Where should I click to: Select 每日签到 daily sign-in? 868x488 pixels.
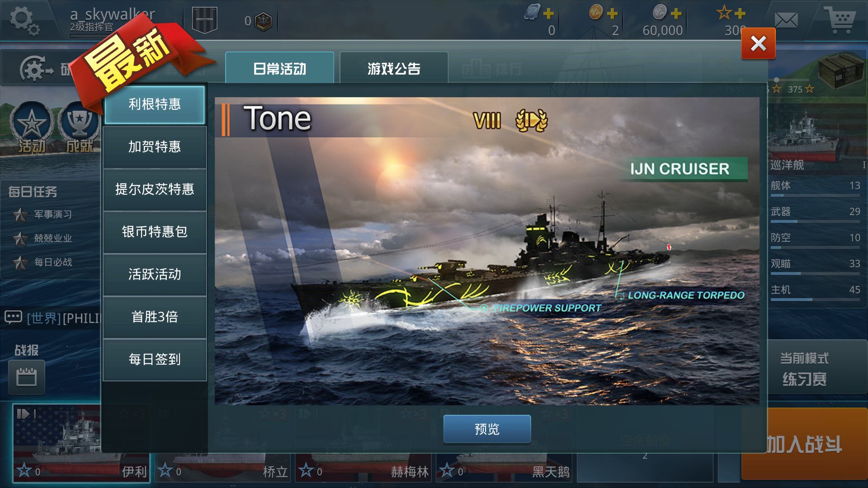click(155, 359)
